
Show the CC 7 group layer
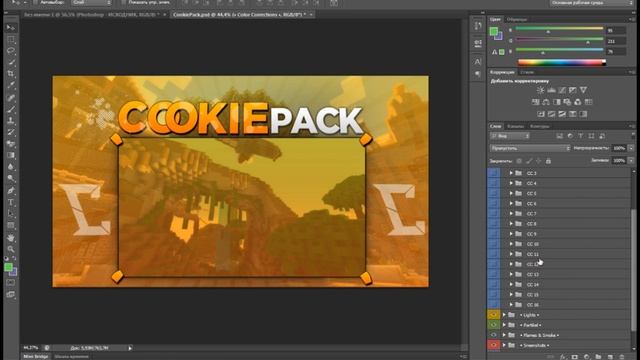[x=493, y=213]
